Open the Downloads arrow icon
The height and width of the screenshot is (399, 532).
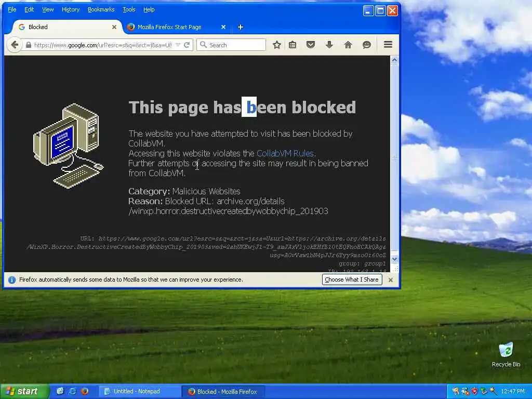click(x=329, y=45)
